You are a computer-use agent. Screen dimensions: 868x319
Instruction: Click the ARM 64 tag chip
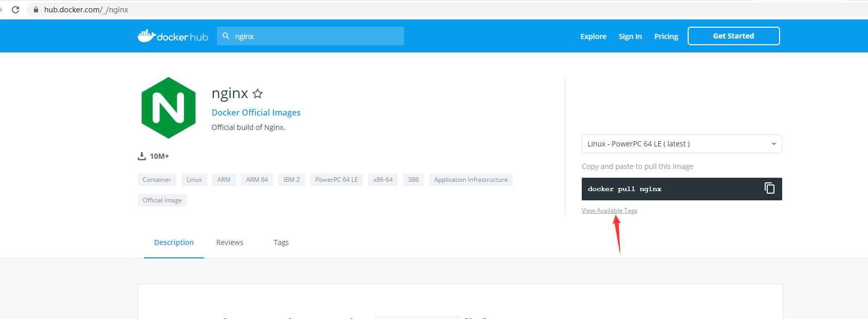click(x=257, y=180)
